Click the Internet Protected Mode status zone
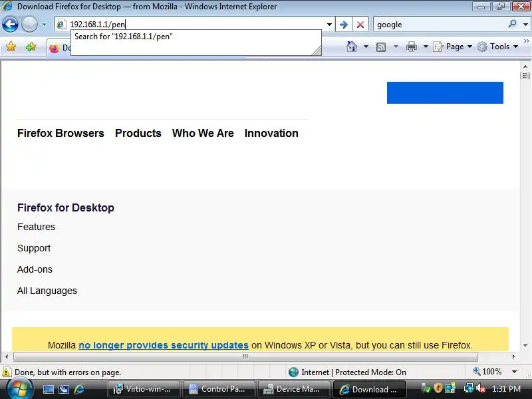The width and height of the screenshot is (532, 399). (x=347, y=372)
